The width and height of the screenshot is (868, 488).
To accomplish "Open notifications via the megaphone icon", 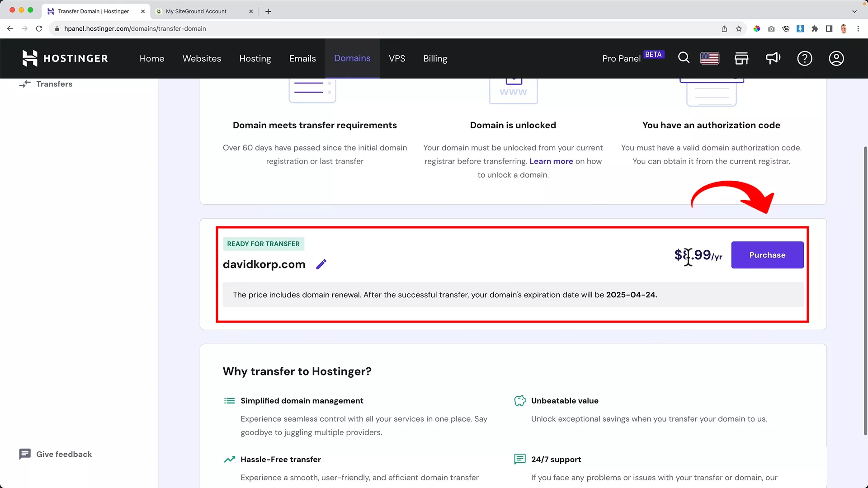I will [773, 58].
